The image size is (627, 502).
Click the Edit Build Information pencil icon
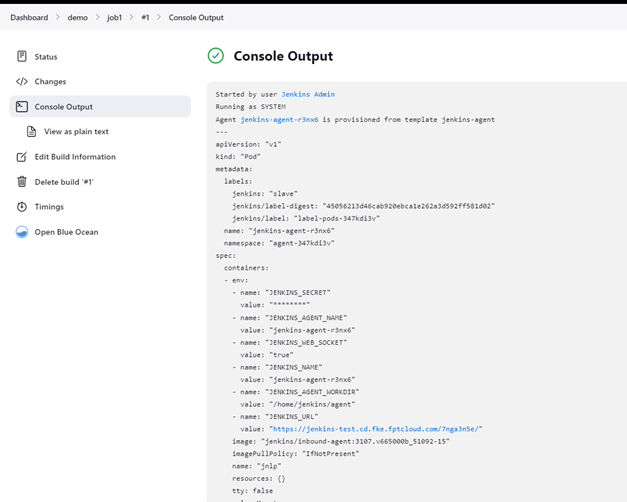(x=22, y=157)
